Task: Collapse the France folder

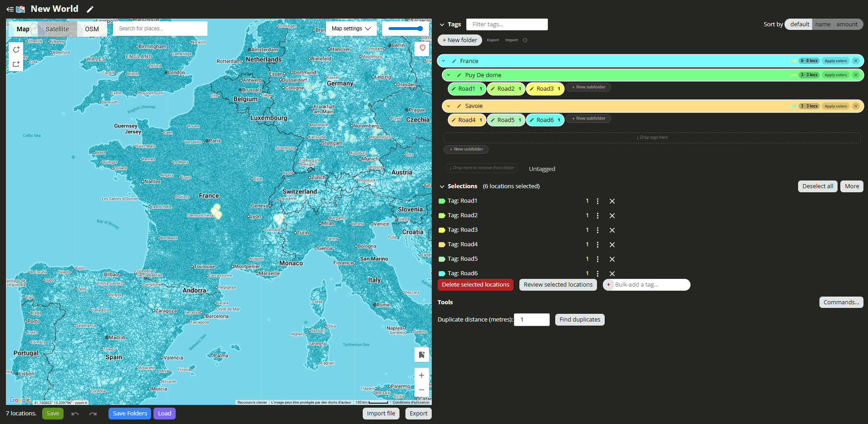Action: [444, 61]
